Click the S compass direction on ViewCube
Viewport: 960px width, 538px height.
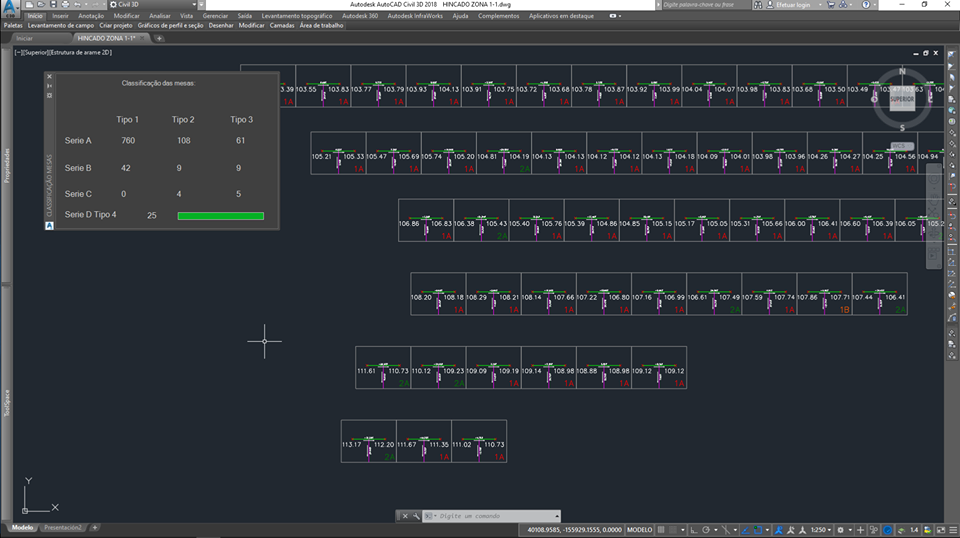(902, 128)
